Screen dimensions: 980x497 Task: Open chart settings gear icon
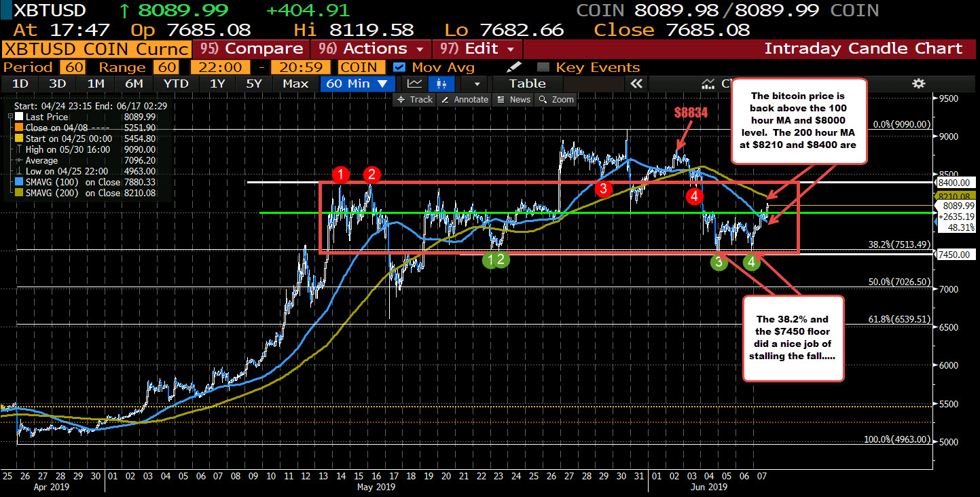pos(919,84)
